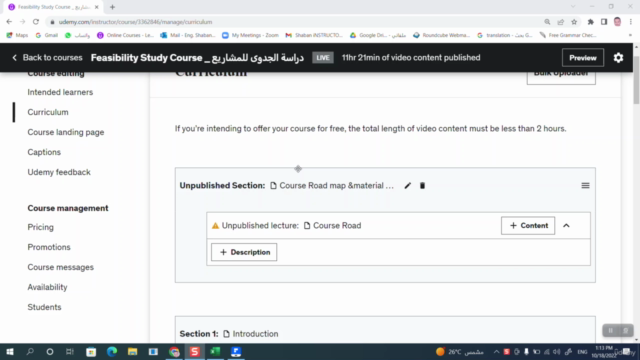Image resolution: width=640 pixels, height=360 pixels.
Task: Click the browser forward arrow
Action: point(22,22)
